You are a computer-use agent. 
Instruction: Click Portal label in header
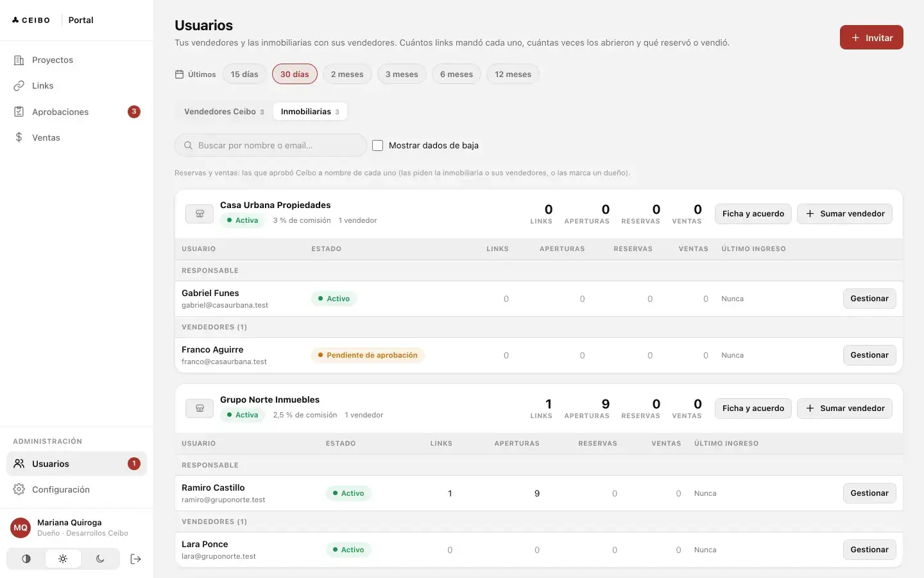81,20
